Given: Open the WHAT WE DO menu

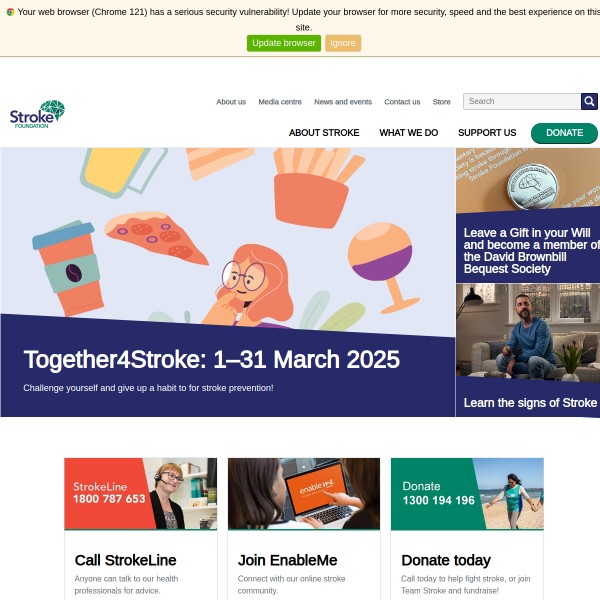Looking at the screenshot, I should pos(408,133).
